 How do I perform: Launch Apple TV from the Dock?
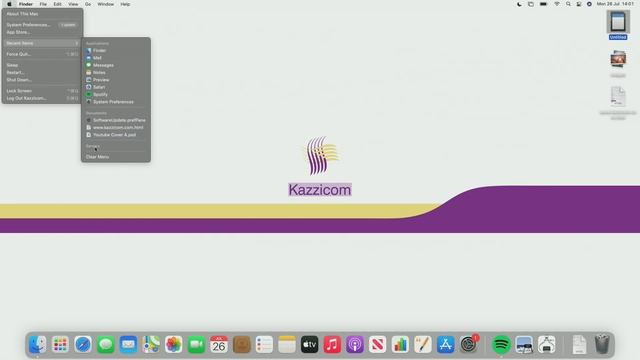[x=309, y=344]
